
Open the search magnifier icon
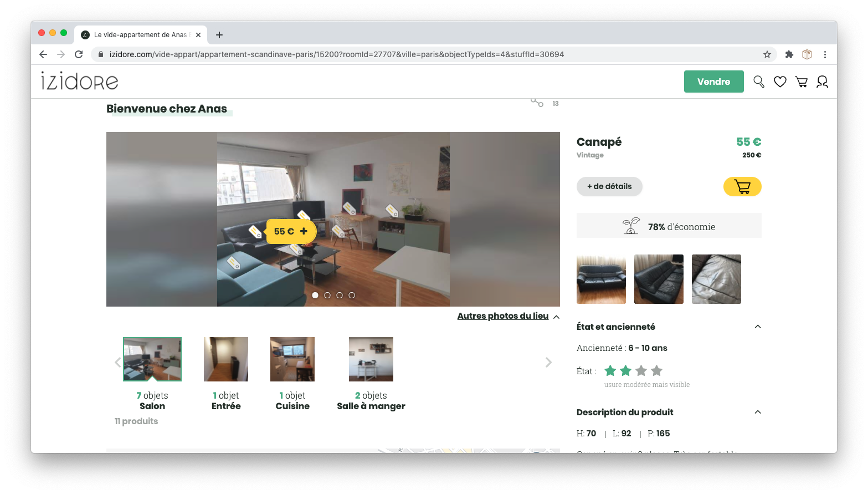pos(758,82)
